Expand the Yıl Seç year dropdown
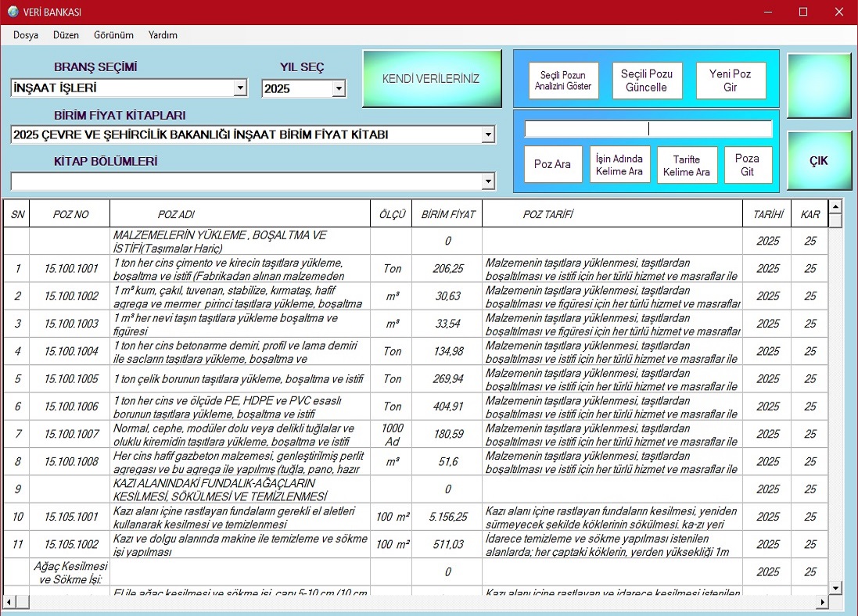 pos(338,88)
